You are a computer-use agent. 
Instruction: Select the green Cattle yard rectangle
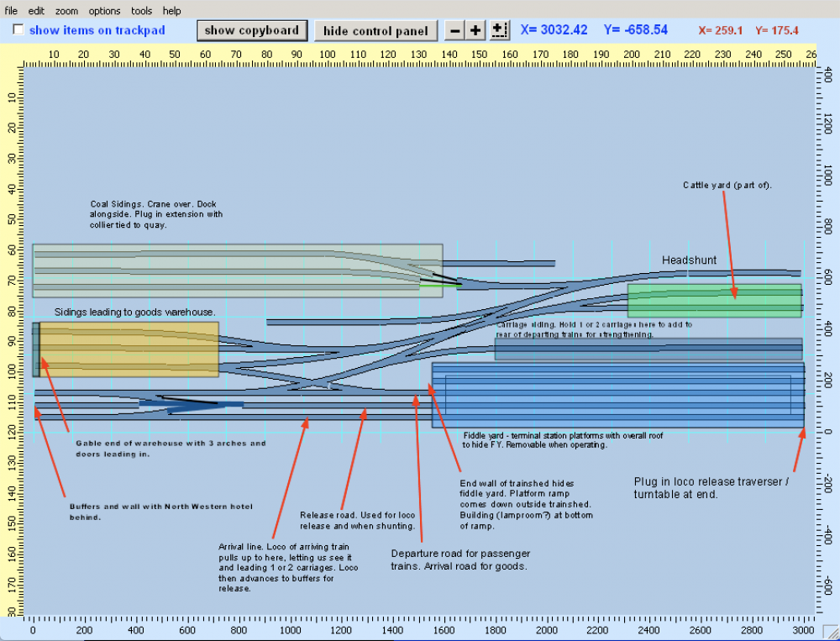714,301
